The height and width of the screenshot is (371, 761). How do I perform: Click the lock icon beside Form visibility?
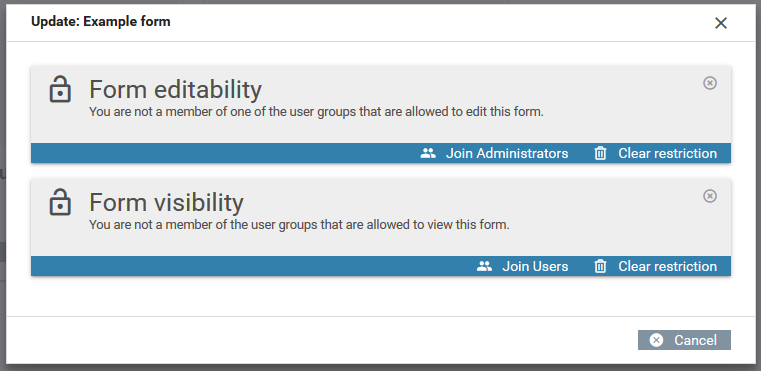(60, 202)
